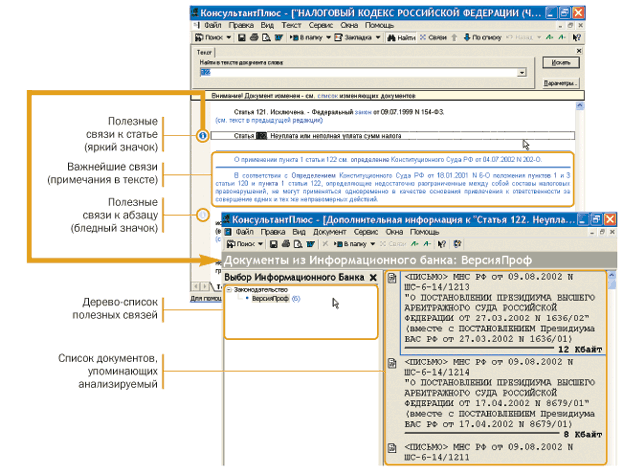
Task: Expand В папку dropdown in Дополнительная информация toolbar
Action: coord(372,244)
